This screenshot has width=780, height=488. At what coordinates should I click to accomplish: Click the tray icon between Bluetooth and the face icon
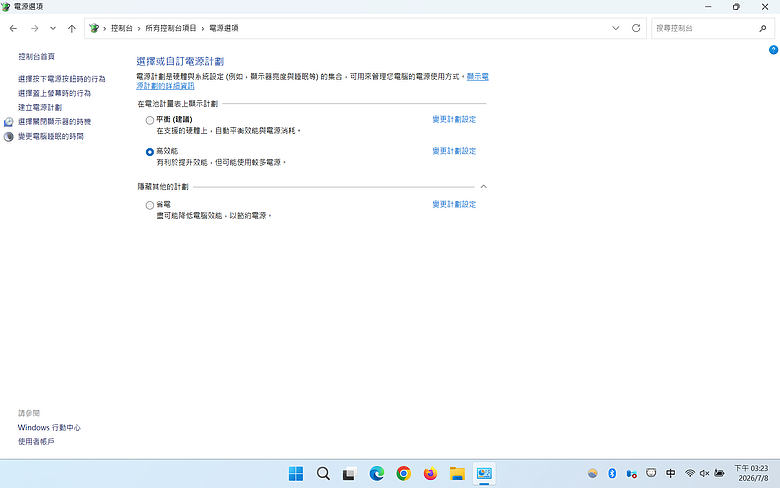coord(632,474)
